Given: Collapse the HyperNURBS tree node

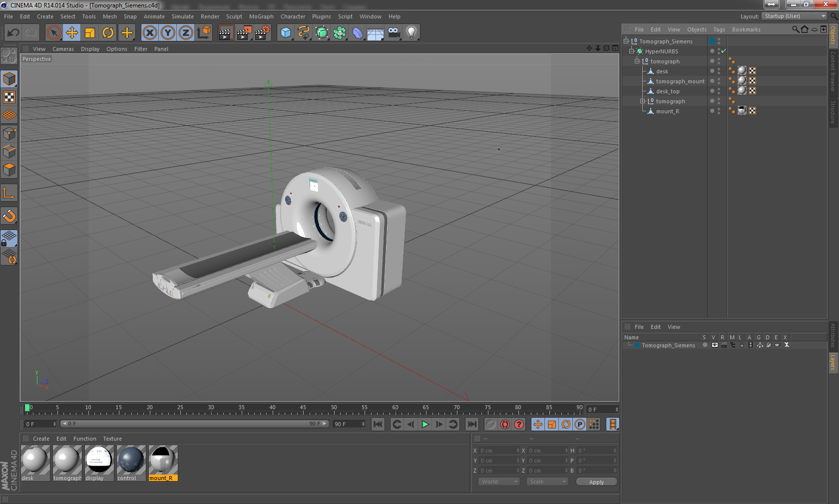Looking at the screenshot, I should point(631,51).
